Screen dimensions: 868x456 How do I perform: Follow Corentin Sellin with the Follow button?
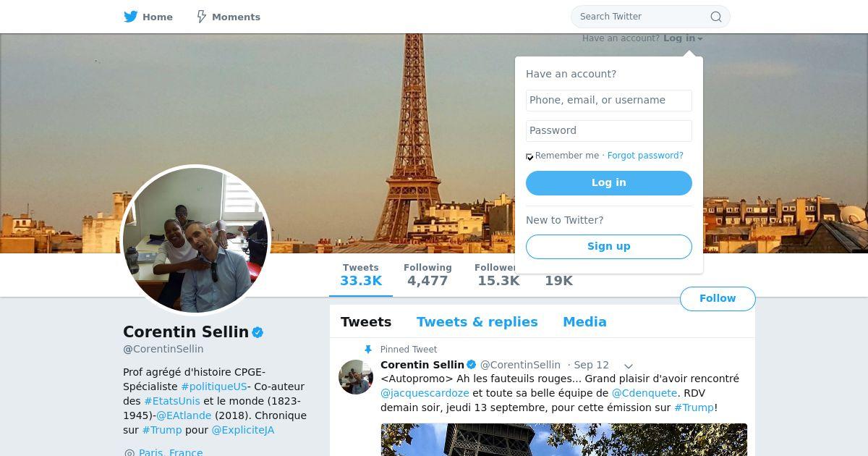coord(718,299)
